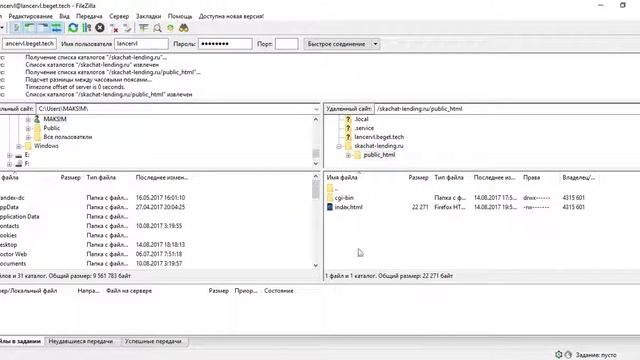Select the cgi-bin folder in remote list
640x360 pixels.
[344, 198]
